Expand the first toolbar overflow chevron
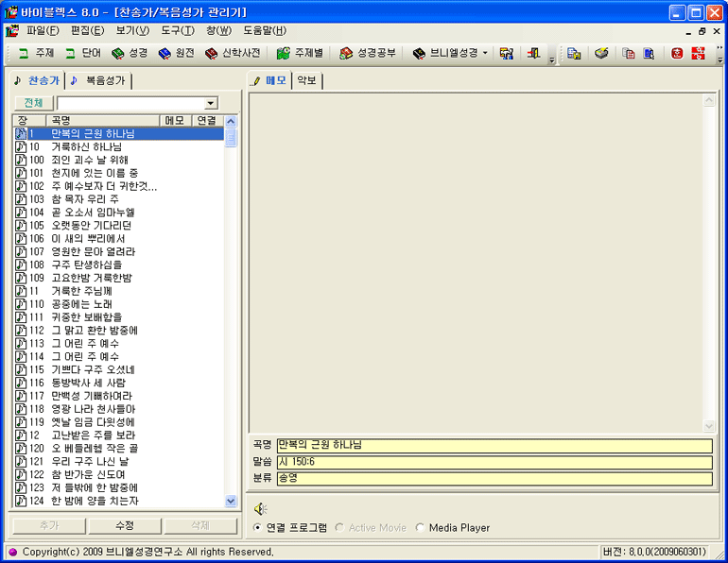The width and height of the screenshot is (728, 563). click(x=551, y=60)
